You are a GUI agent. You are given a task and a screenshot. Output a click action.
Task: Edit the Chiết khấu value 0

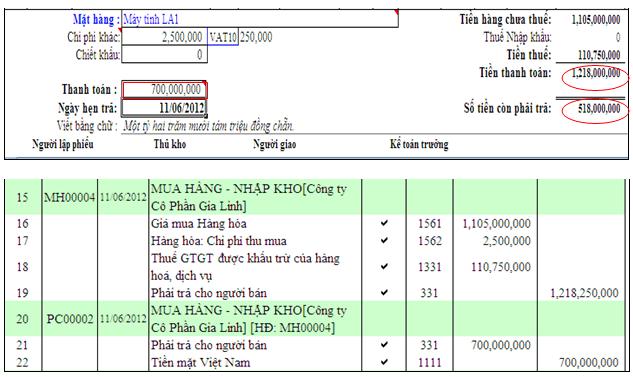(164, 54)
